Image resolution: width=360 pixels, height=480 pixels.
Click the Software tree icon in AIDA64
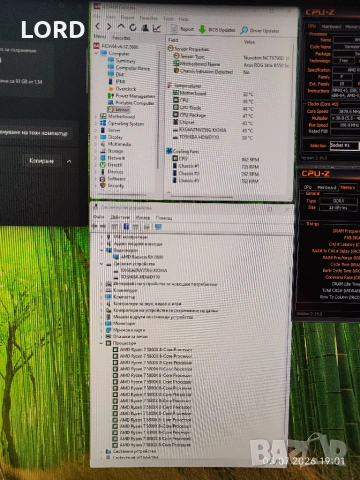click(103, 179)
